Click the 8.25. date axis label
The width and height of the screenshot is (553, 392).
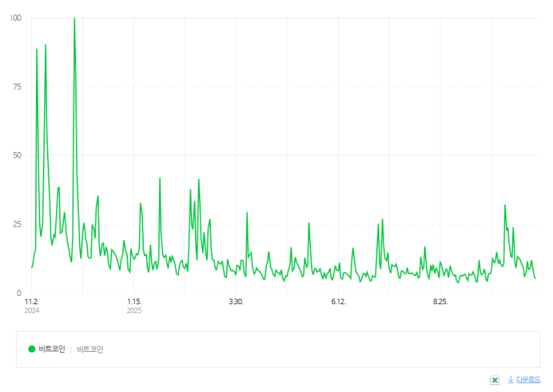coord(440,301)
